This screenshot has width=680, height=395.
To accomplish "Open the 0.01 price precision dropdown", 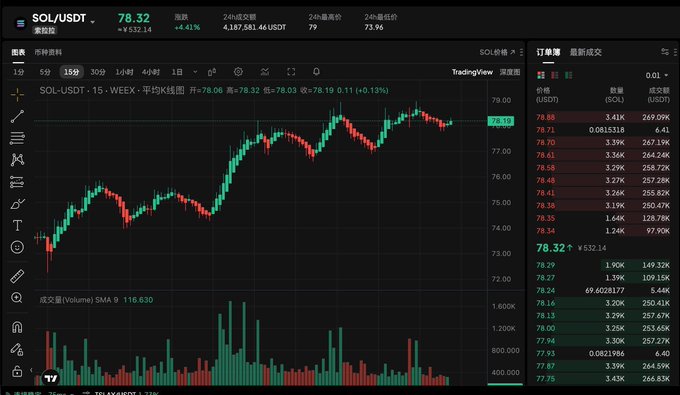I will (657, 75).
